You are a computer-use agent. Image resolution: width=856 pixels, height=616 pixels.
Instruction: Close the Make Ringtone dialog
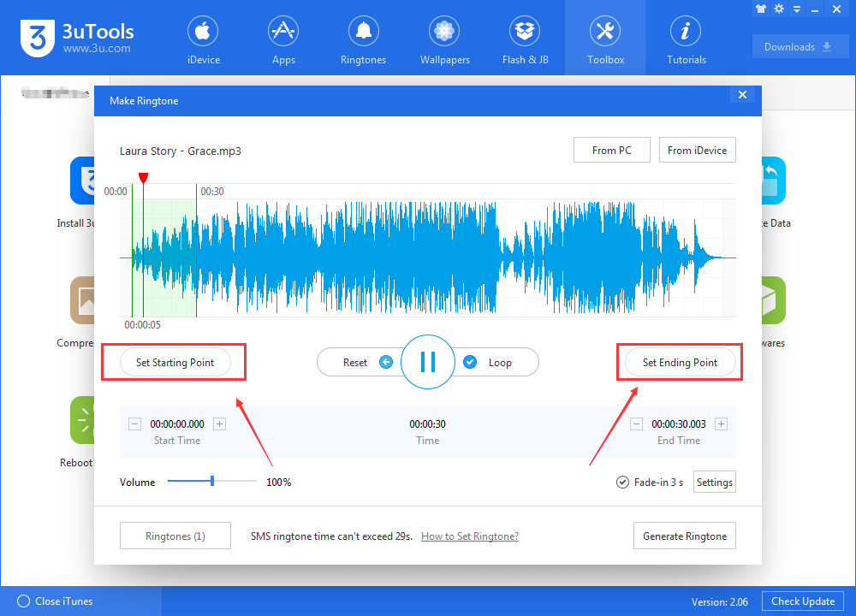point(742,94)
